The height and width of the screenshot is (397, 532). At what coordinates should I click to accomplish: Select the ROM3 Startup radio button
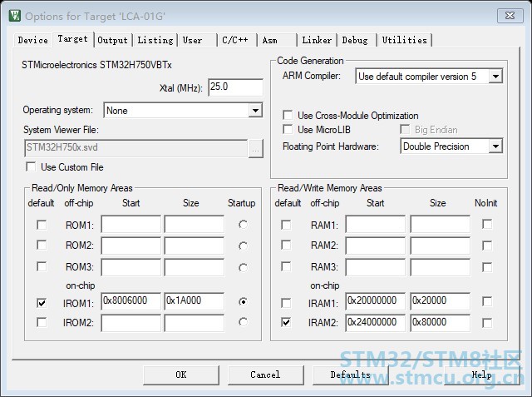[243, 268]
